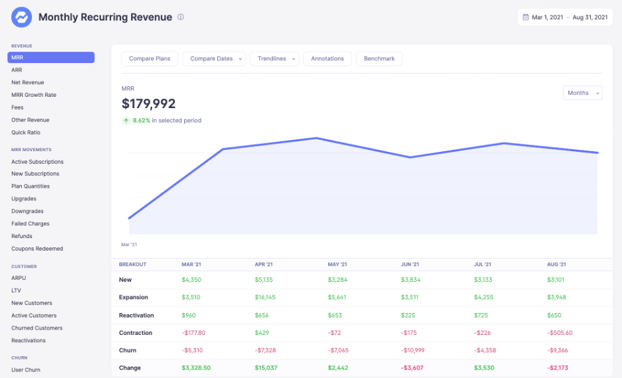Go to MRR Growth Rate page
This screenshot has height=378, width=622.
click(34, 95)
